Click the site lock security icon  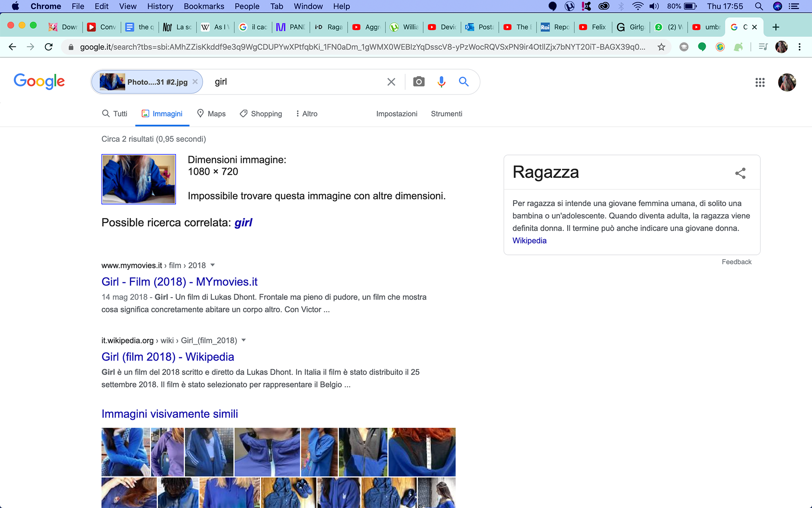point(71,47)
